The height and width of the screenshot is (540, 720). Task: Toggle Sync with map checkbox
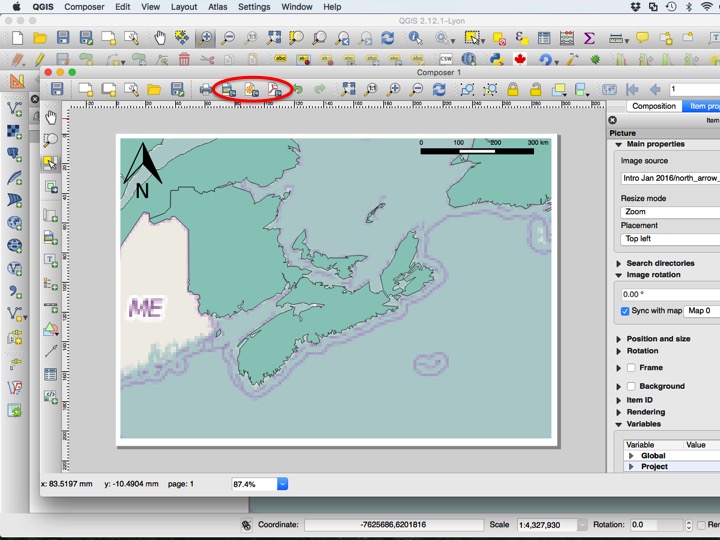pos(625,311)
